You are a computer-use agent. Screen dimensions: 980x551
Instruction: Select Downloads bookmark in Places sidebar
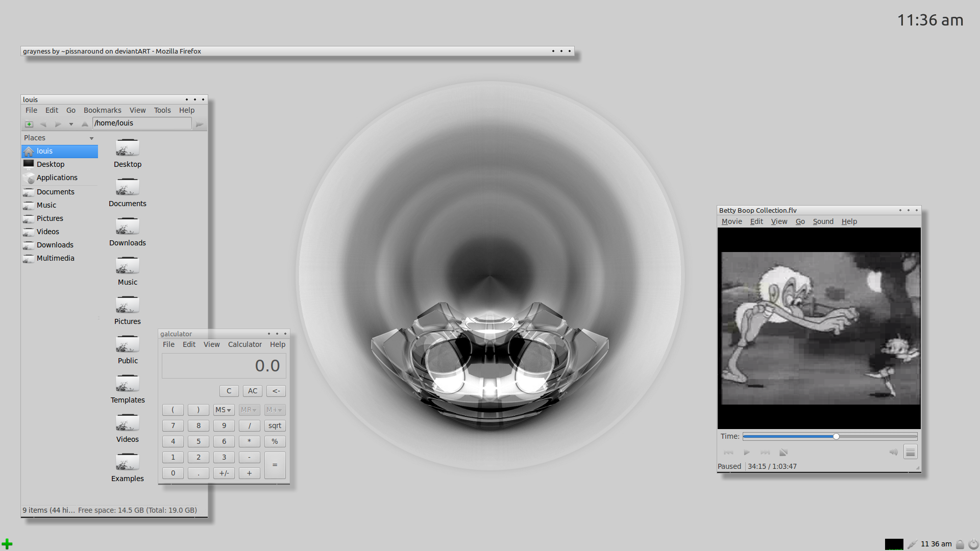(60, 245)
